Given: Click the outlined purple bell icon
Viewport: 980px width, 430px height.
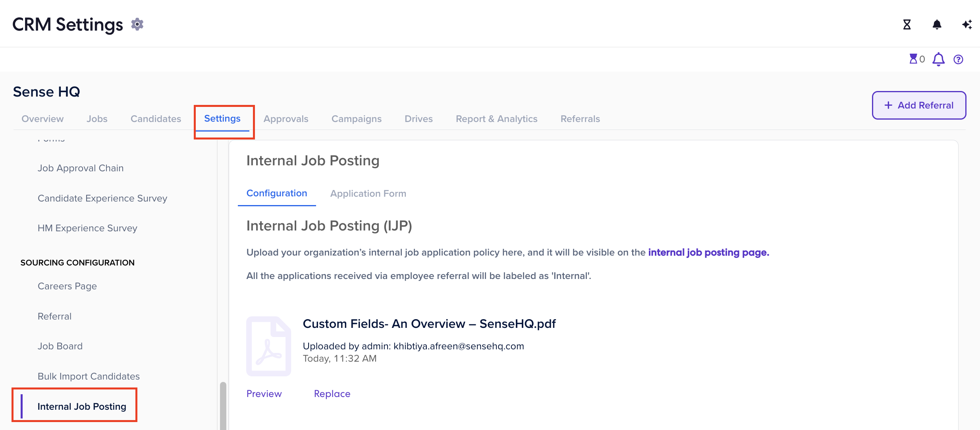Looking at the screenshot, I should [939, 59].
